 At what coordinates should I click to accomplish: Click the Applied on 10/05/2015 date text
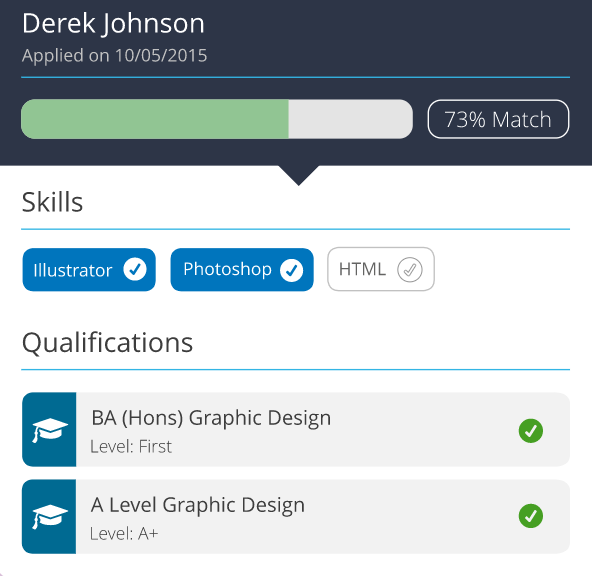[x=114, y=55]
